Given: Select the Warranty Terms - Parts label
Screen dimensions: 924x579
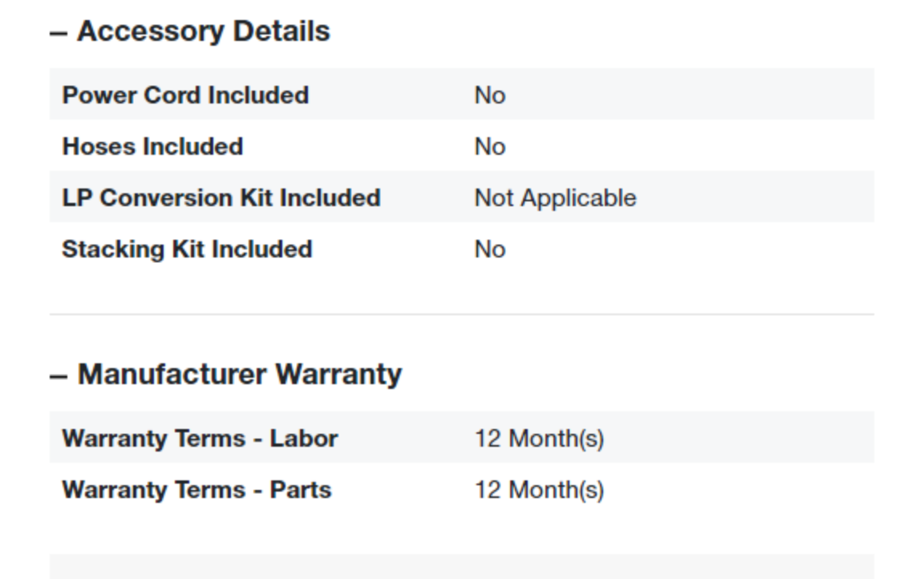Looking at the screenshot, I should 197,490.
